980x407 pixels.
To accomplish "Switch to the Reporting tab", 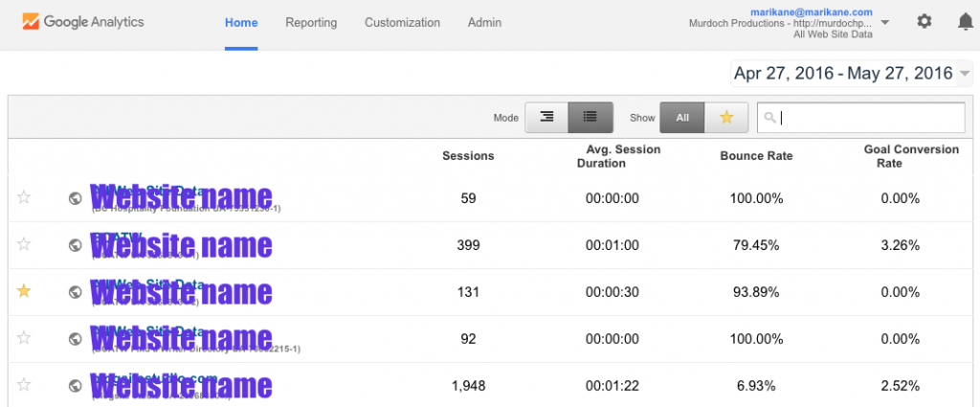I will [311, 22].
